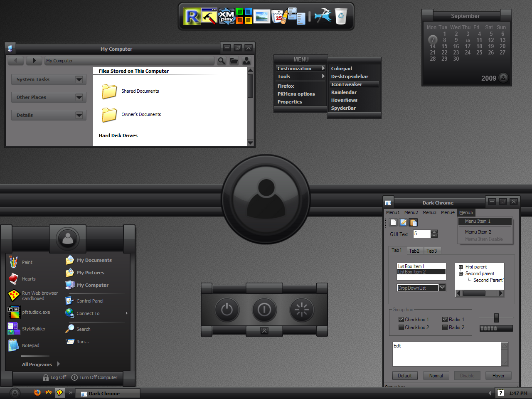Open the landscape picture icon in dock
Image resolution: width=532 pixels, height=399 pixels.
(x=262, y=16)
